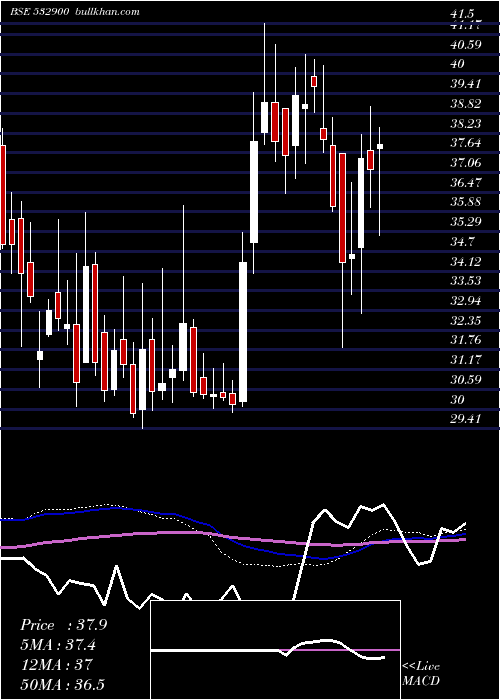Click the last white candlestick on the right

(x=380, y=146)
